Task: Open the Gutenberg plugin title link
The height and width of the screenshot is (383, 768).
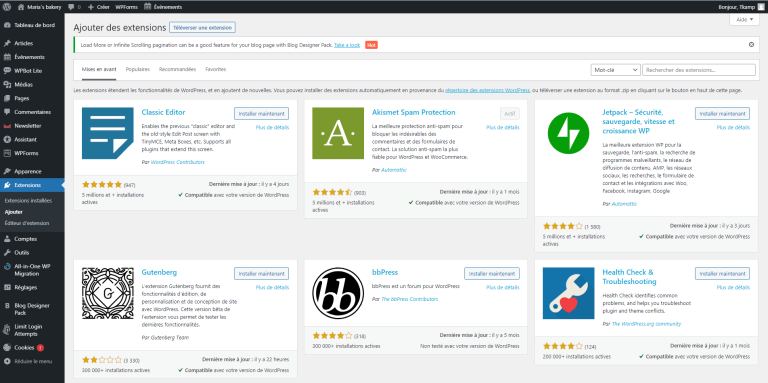Action: click(159, 272)
